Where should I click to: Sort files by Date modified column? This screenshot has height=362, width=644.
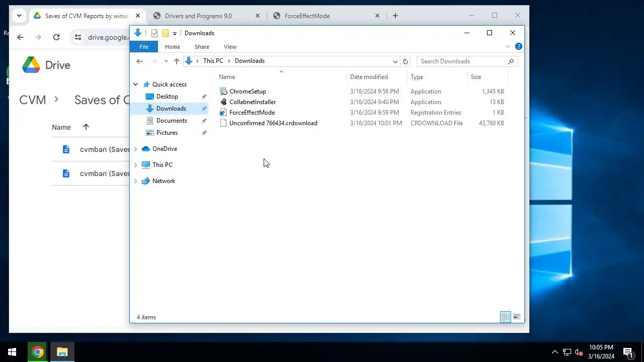tap(377, 77)
